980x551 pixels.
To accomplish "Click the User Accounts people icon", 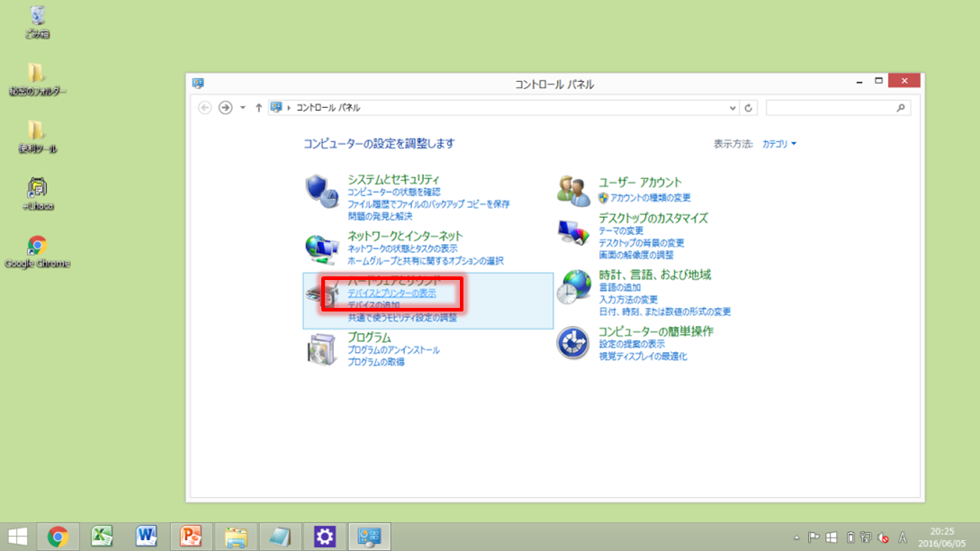I will pyautogui.click(x=573, y=189).
